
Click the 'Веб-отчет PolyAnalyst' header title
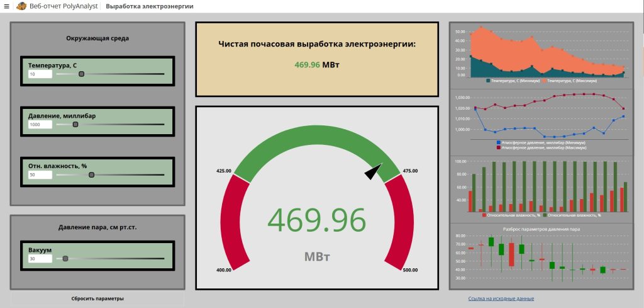(64, 6)
